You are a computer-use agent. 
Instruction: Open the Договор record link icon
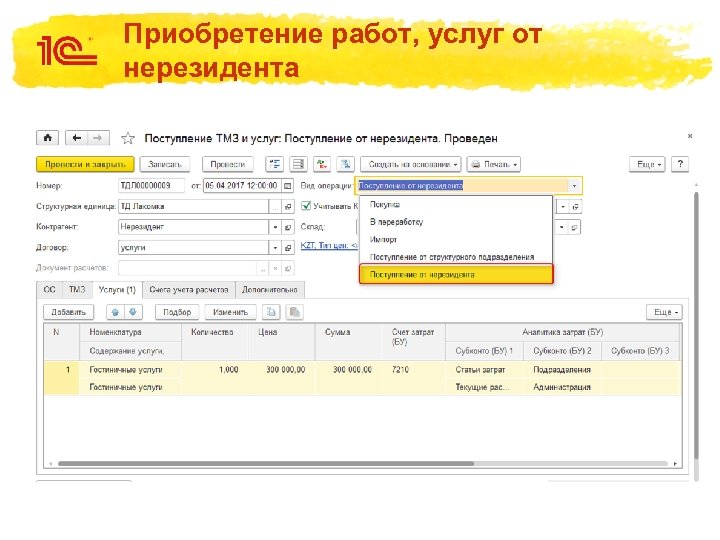pos(288,248)
